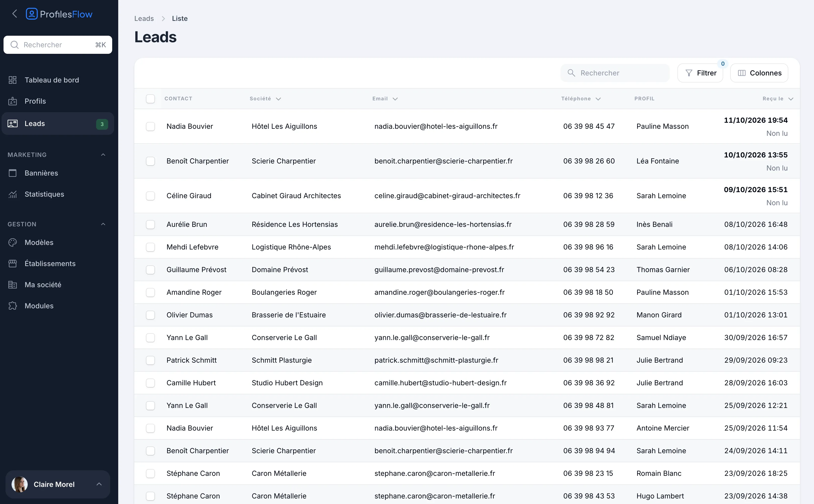Click the Modèles palette icon

click(13, 242)
